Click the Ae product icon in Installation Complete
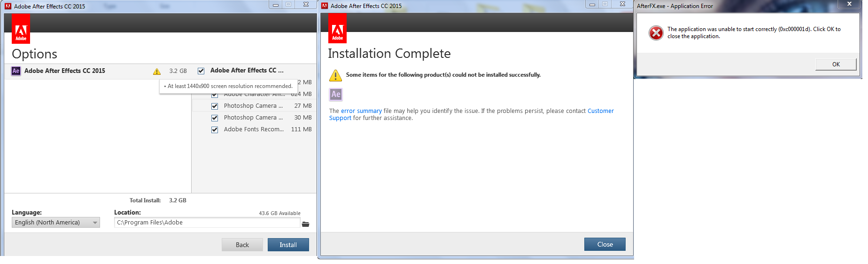Viewport: 868px width, 264px height. tap(336, 94)
